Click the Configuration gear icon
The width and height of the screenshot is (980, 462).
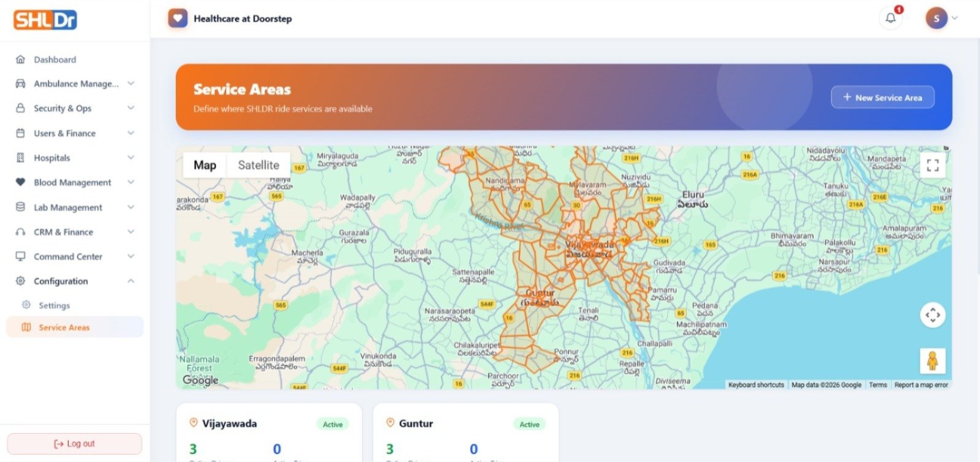[x=20, y=281]
